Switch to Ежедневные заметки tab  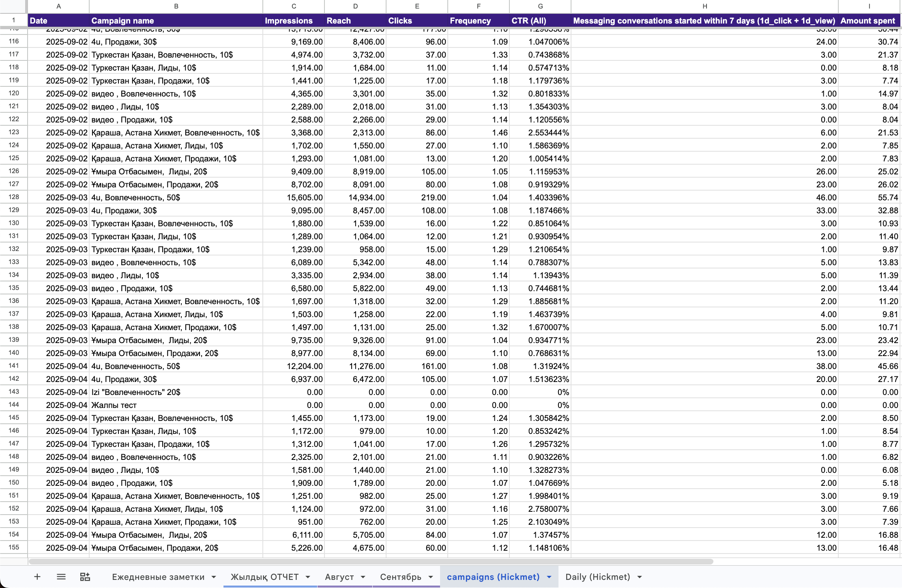coord(158,577)
